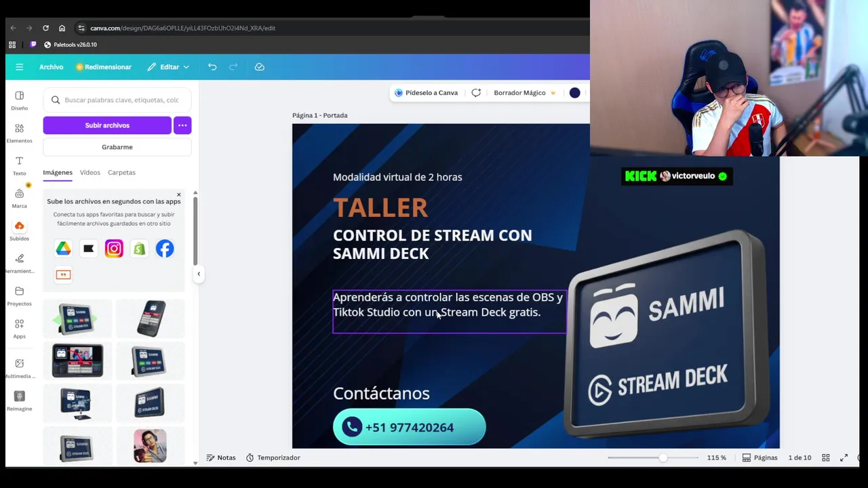The height and width of the screenshot is (488, 868).
Task: Select the black phone-shaped deck thumbnail
Action: 150,319
